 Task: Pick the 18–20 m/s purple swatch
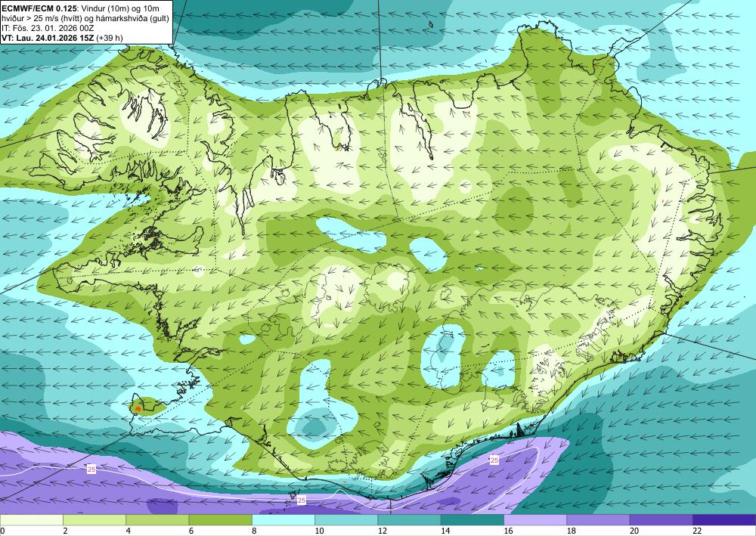click(x=598, y=519)
